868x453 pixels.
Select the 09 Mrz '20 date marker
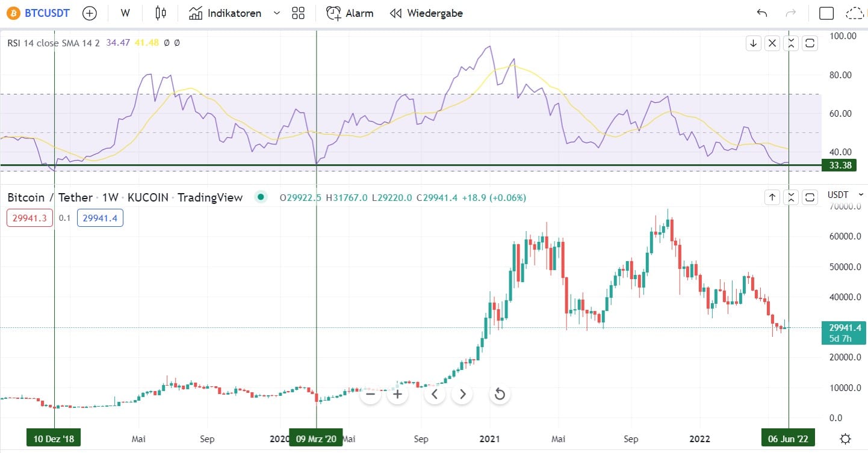316,439
